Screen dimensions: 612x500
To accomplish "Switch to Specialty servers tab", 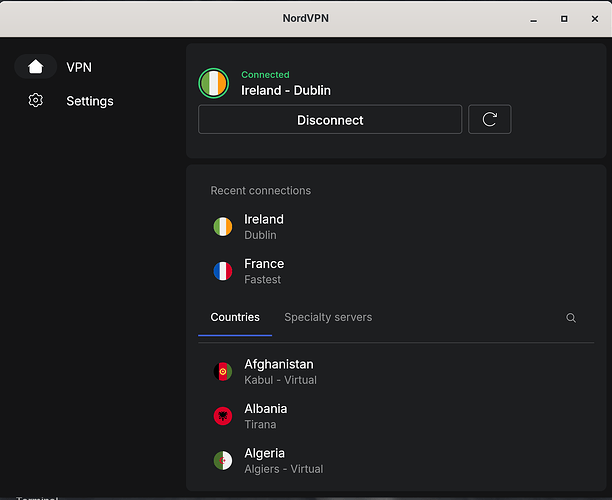I will (x=328, y=317).
